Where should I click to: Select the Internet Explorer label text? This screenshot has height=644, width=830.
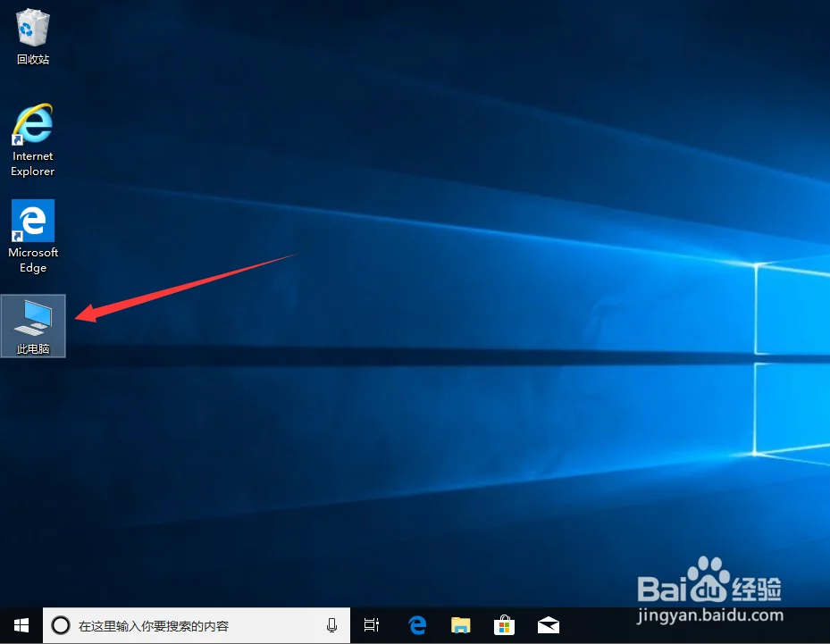32,163
